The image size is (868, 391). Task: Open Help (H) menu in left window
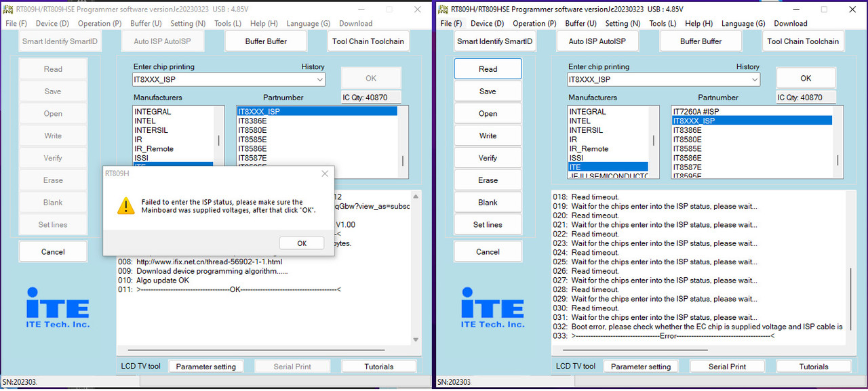[x=264, y=23]
